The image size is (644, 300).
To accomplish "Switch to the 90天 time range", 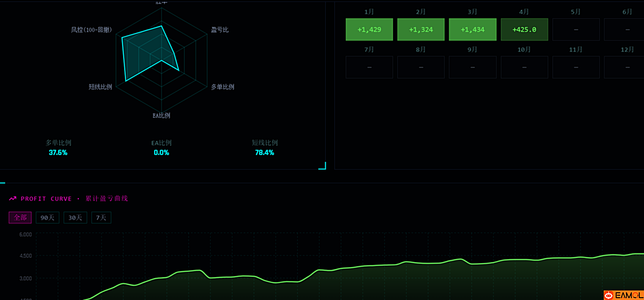I will click(x=47, y=218).
